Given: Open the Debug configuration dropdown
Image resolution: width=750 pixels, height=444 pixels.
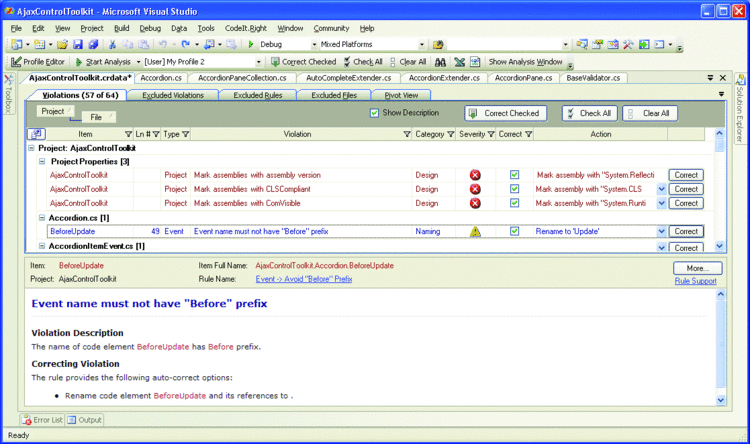Looking at the screenshot, I should 314,44.
